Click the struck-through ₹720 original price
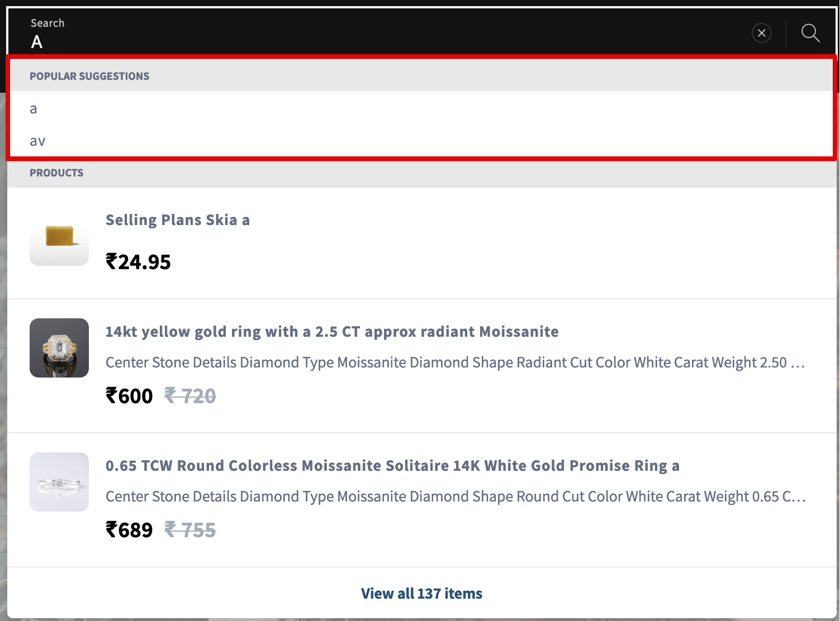 [190, 396]
